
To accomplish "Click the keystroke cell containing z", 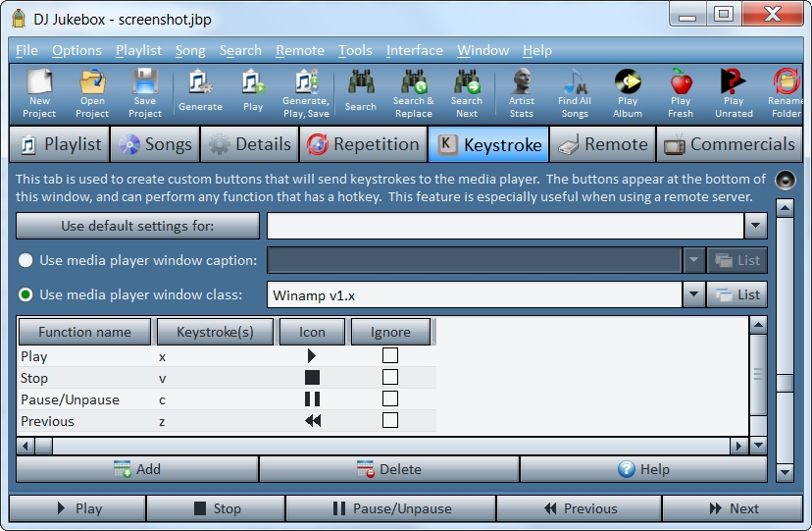I will click(x=162, y=422).
